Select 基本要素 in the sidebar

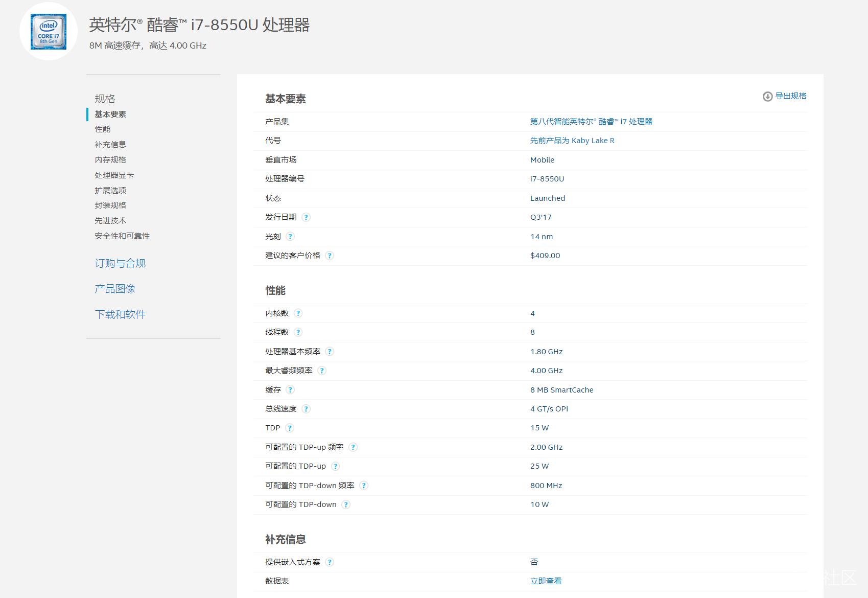point(110,114)
